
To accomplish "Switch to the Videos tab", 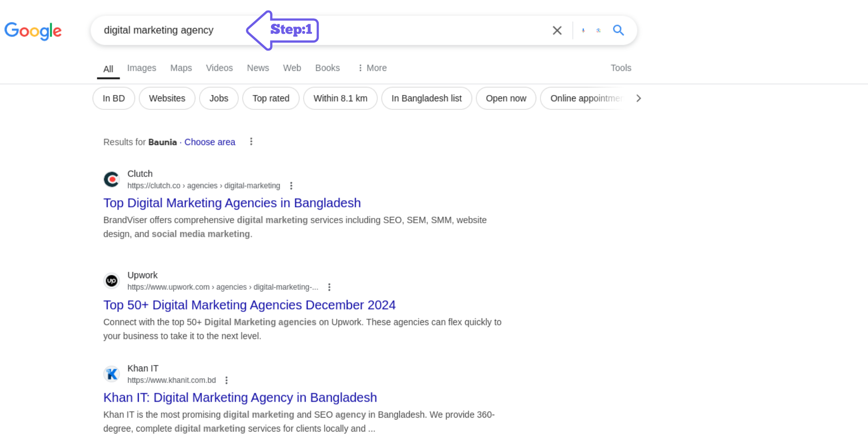I will pyautogui.click(x=219, y=68).
